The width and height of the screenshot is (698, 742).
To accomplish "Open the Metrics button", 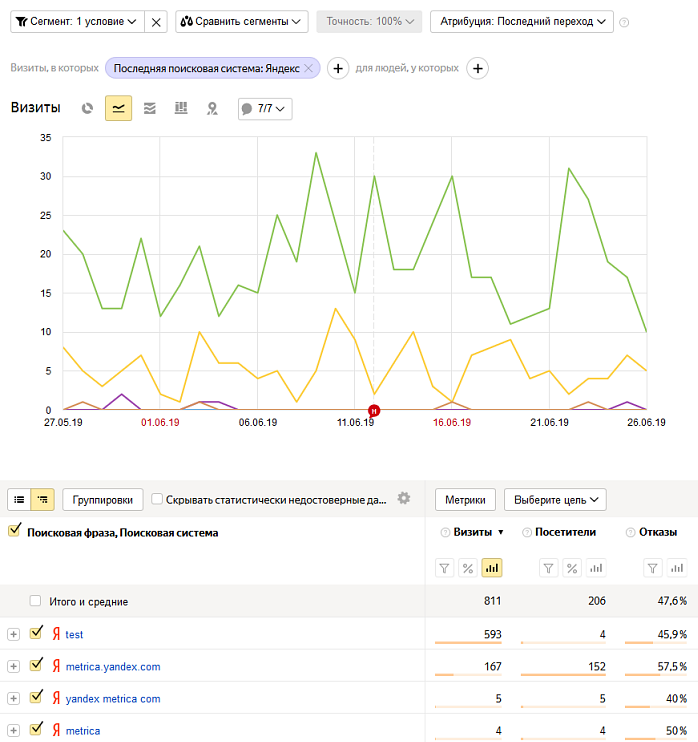I will 465,500.
